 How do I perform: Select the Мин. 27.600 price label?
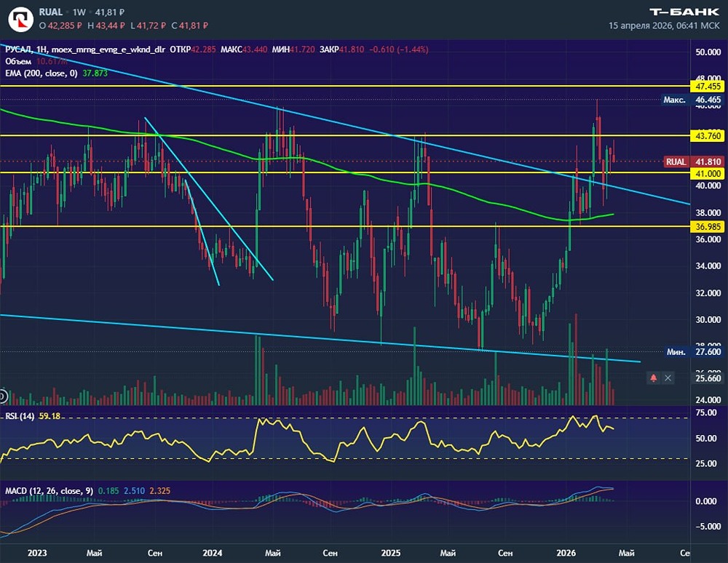point(694,352)
